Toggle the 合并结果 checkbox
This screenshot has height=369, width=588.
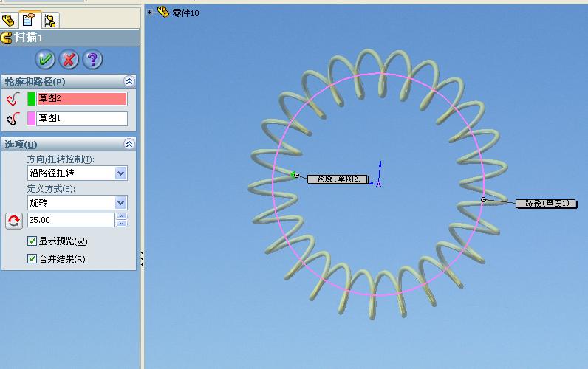point(33,258)
